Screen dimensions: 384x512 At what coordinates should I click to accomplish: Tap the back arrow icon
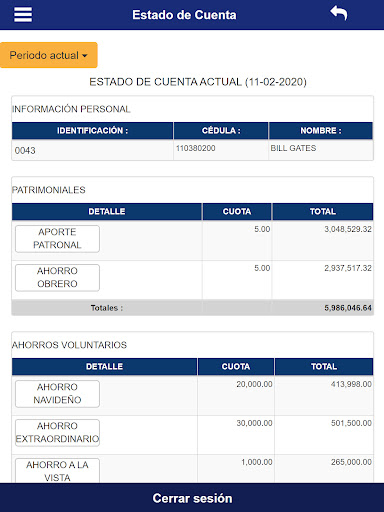click(x=339, y=13)
